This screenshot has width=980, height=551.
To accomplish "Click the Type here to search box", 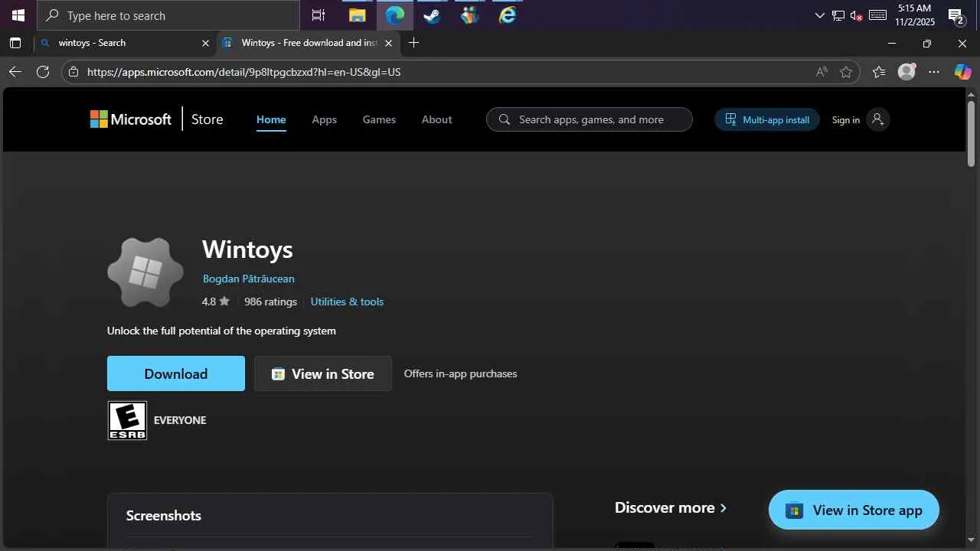I will tap(168, 15).
